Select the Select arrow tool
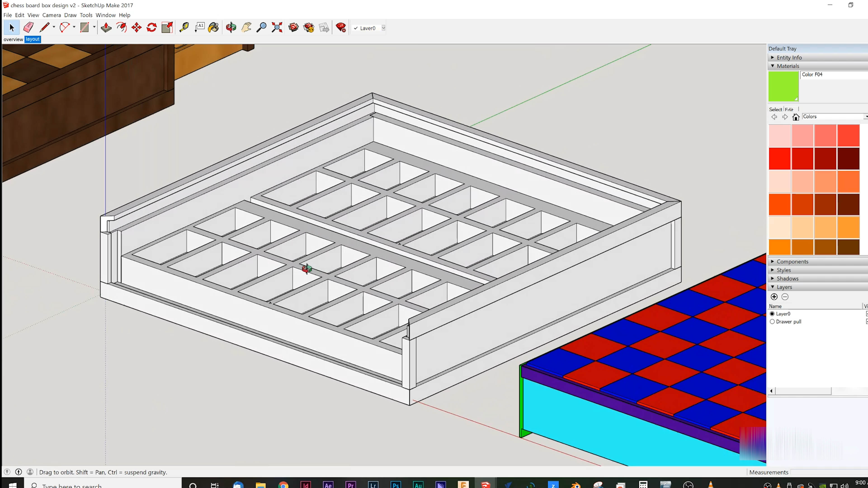 pos(12,28)
